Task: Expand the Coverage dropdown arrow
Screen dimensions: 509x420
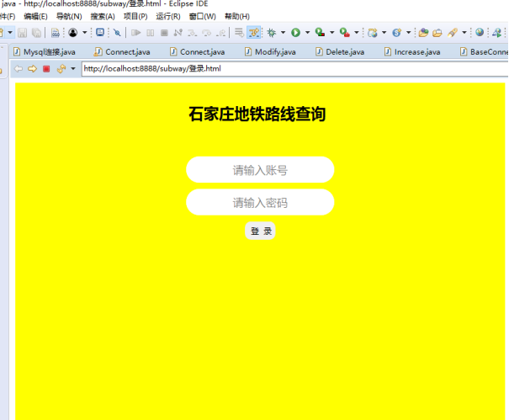Action: coord(331,33)
